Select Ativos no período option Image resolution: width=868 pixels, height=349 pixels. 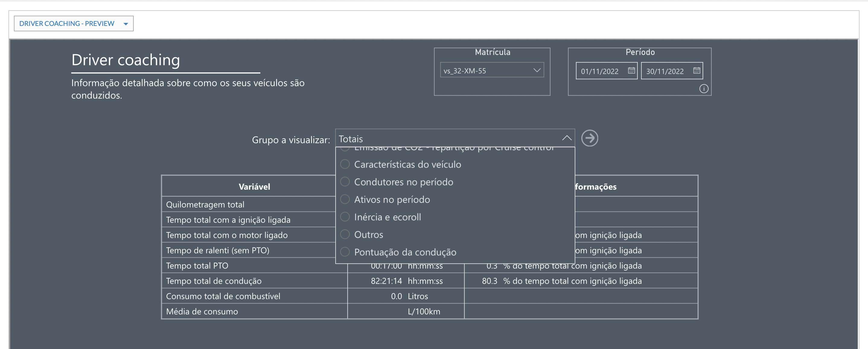[385, 200]
